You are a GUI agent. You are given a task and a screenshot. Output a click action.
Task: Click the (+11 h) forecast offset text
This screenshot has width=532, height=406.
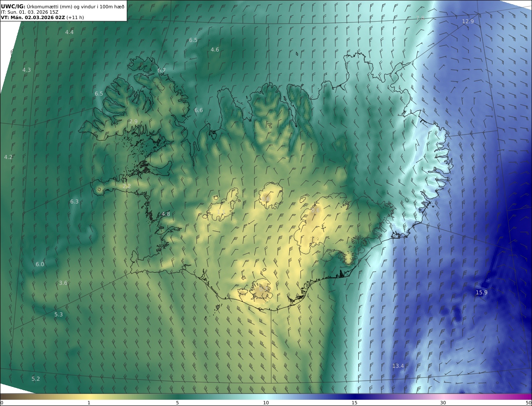pyautogui.click(x=75, y=17)
